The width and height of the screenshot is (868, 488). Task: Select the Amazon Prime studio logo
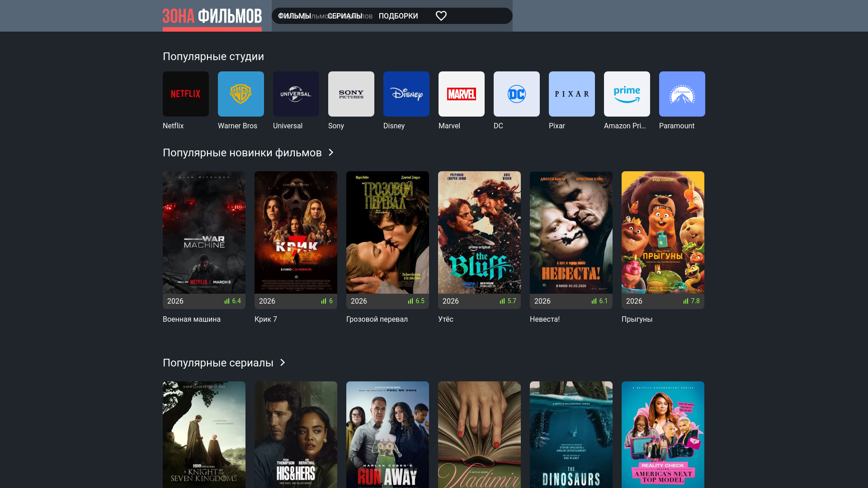click(x=627, y=94)
